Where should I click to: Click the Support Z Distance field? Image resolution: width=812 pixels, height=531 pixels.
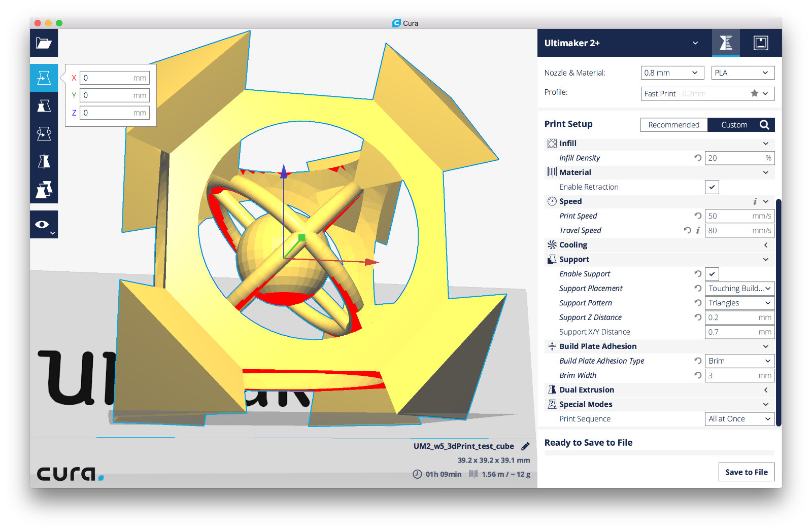pyautogui.click(x=739, y=317)
